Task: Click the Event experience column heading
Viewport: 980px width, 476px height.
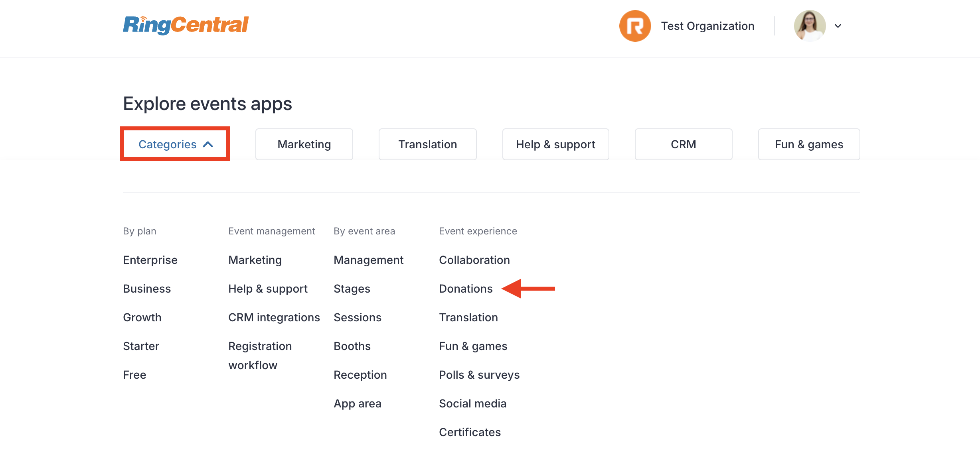Action: pyautogui.click(x=478, y=231)
